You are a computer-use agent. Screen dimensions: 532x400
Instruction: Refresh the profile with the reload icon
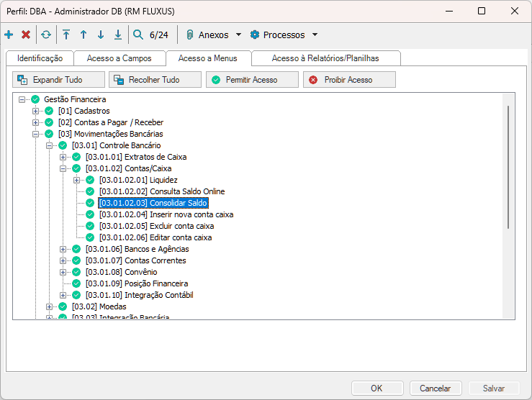pos(46,35)
